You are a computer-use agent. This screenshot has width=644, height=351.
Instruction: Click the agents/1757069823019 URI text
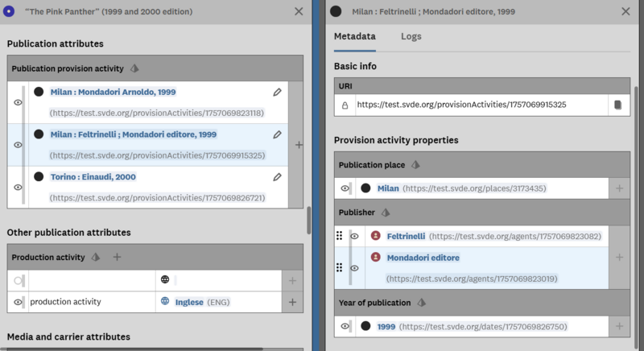[472, 279]
